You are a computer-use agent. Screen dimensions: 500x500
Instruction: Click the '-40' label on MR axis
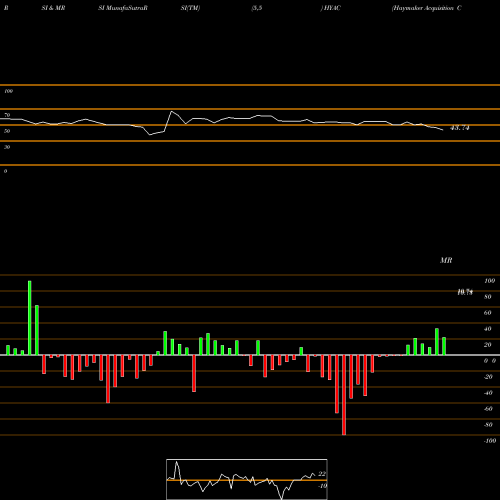pos(488,393)
